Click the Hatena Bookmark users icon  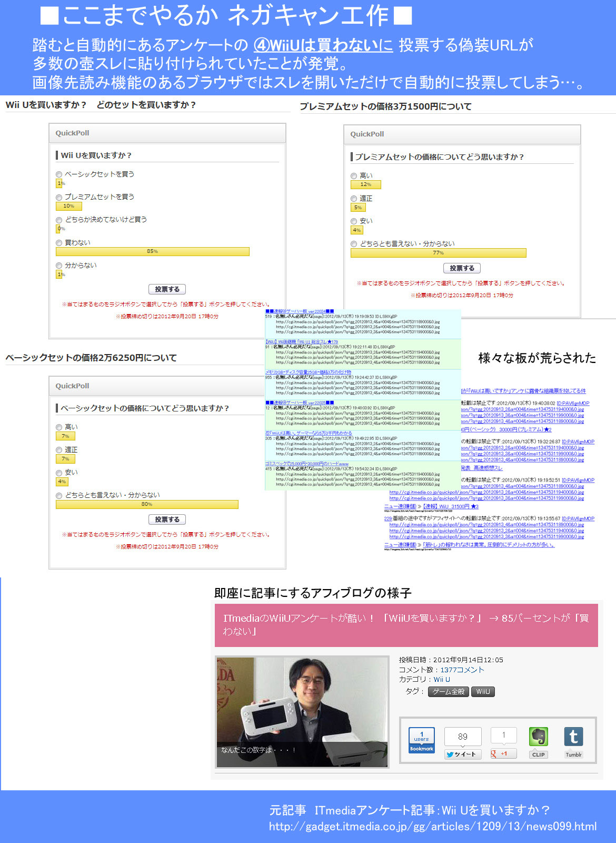coord(422,740)
